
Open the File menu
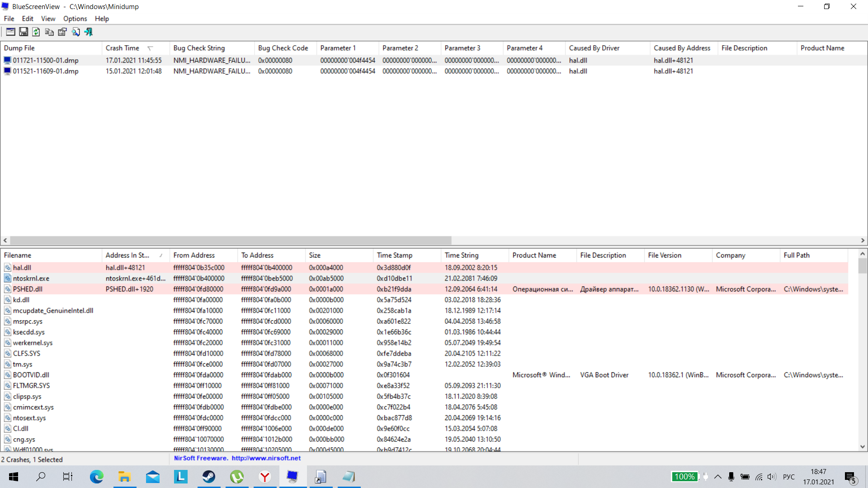pos(9,19)
